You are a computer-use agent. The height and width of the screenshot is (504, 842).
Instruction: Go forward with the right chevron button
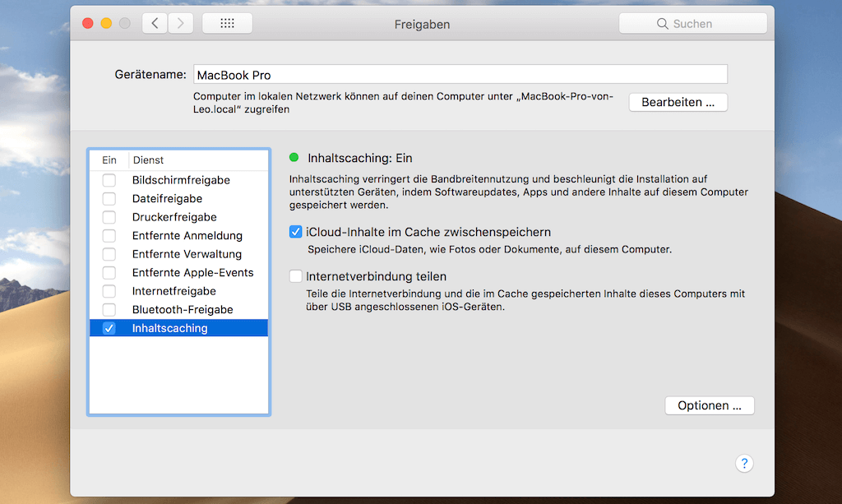click(x=180, y=23)
